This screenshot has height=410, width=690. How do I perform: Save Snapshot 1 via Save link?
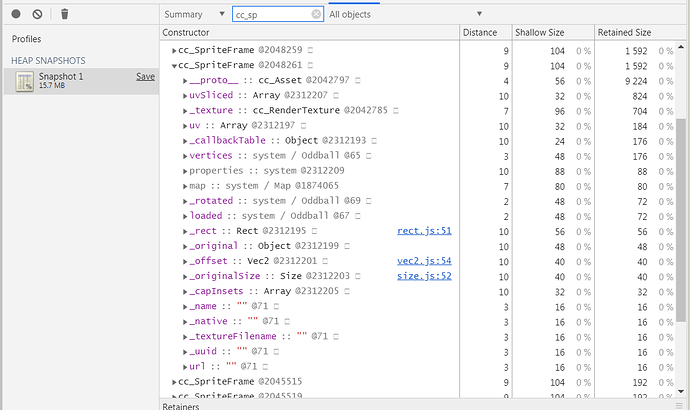145,76
